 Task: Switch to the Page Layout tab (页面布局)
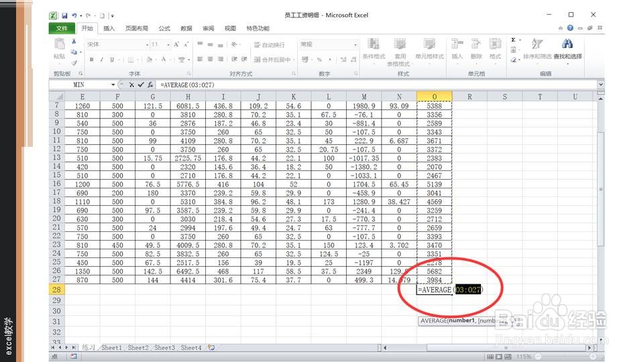click(x=137, y=28)
